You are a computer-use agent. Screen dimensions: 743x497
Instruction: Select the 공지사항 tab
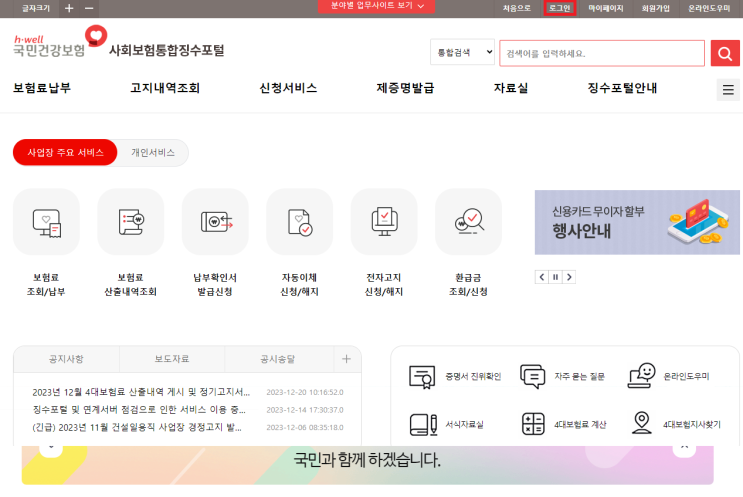[x=66, y=359]
